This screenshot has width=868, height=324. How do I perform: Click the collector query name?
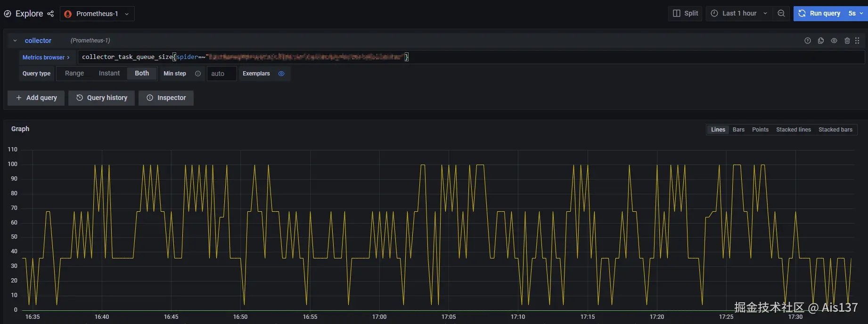pos(38,41)
